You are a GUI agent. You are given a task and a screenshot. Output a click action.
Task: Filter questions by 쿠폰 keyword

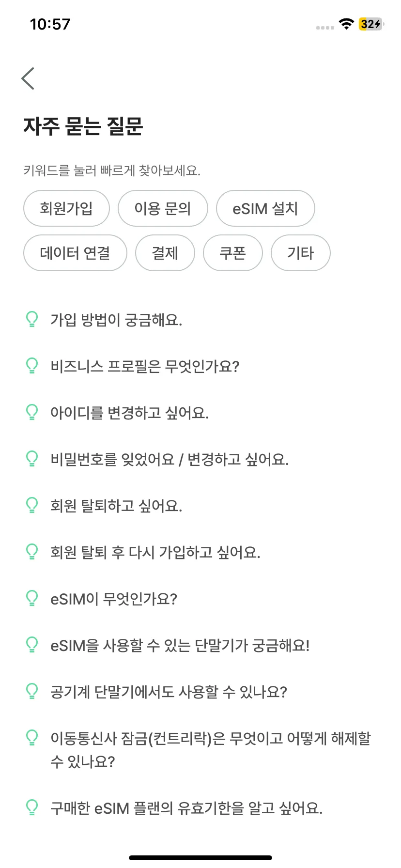[x=233, y=253]
